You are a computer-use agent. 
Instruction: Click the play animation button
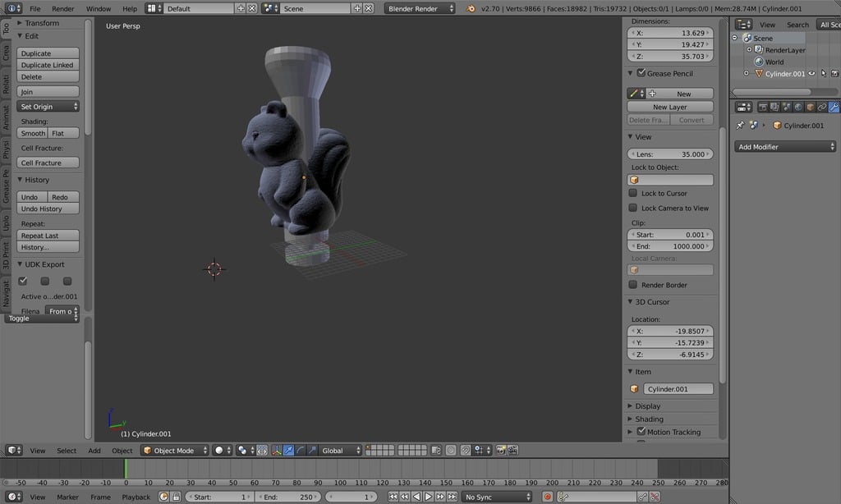pos(428,497)
